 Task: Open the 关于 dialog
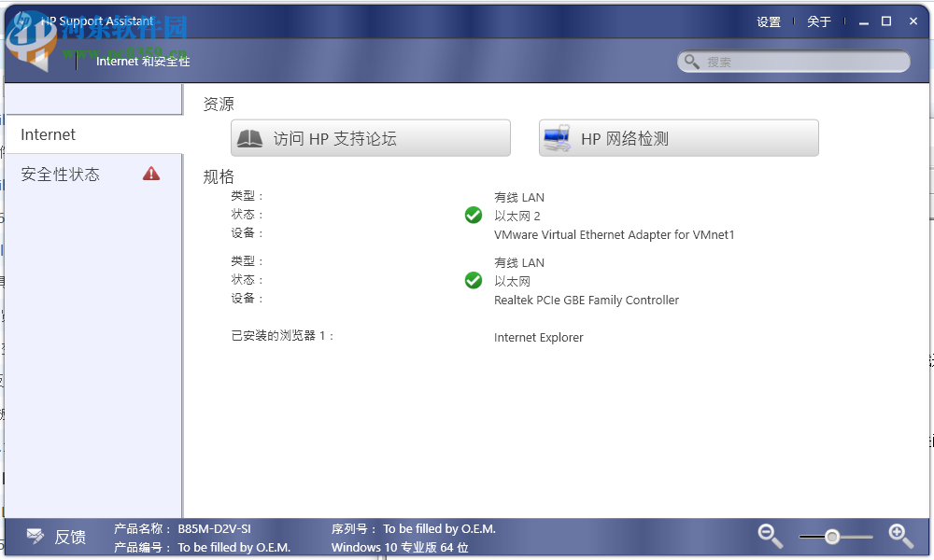click(x=819, y=21)
